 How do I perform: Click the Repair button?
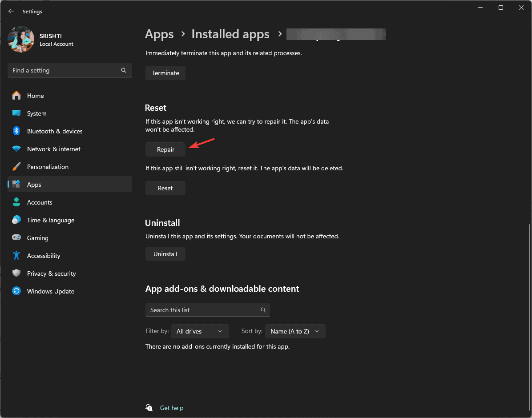pyautogui.click(x=165, y=149)
